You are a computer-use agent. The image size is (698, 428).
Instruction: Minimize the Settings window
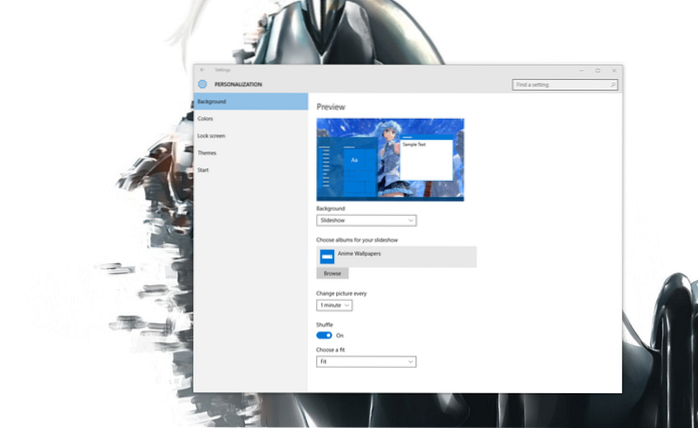581,70
